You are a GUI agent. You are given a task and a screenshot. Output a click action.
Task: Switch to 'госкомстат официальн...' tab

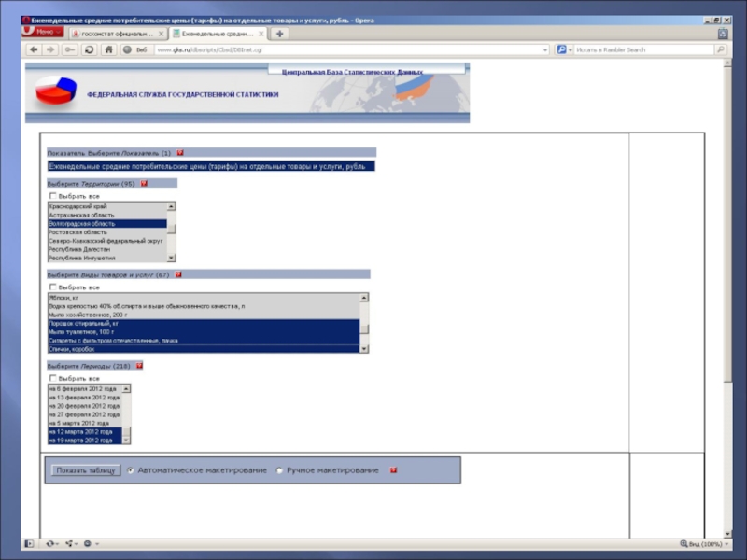coord(118,34)
